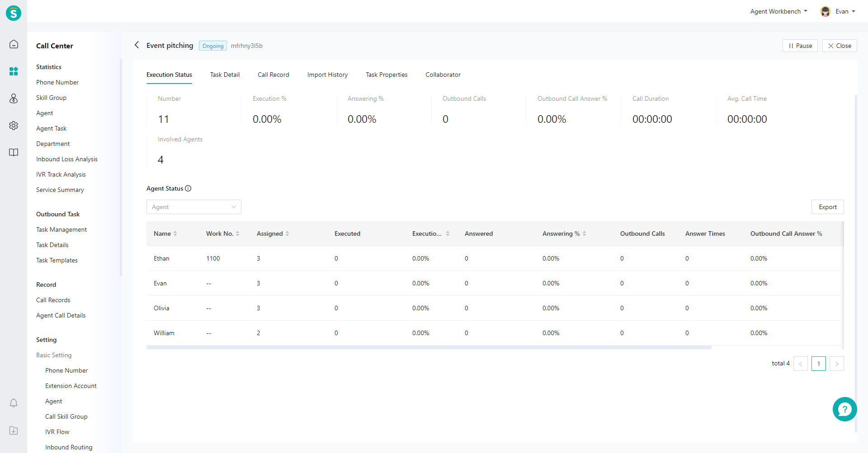Open the download center icon
The width and height of the screenshot is (868, 453).
(14, 430)
